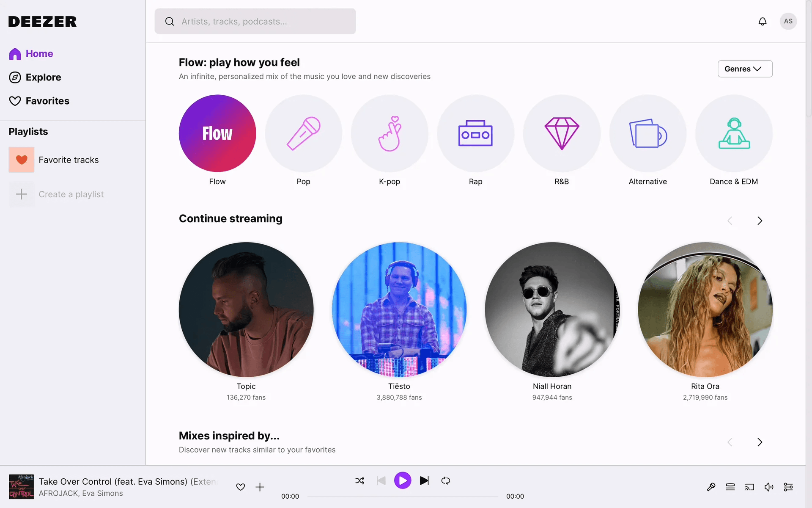Toggle repeat mode
The image size is (812, 508).
[446, 480]
